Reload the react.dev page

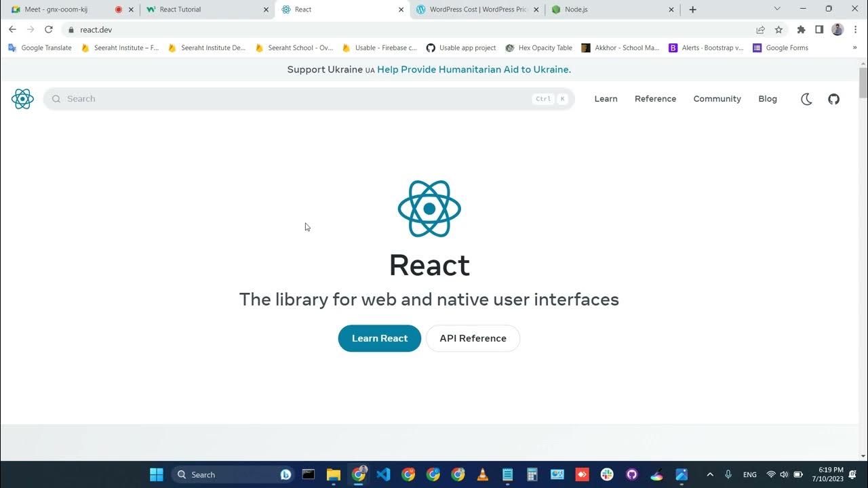49,30
